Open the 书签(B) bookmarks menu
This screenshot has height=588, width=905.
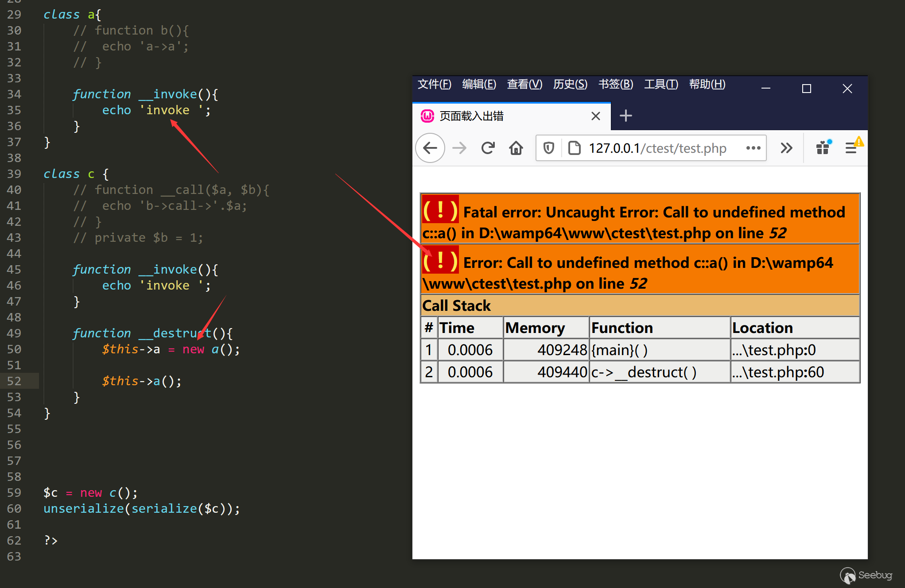tap(616, 84)
